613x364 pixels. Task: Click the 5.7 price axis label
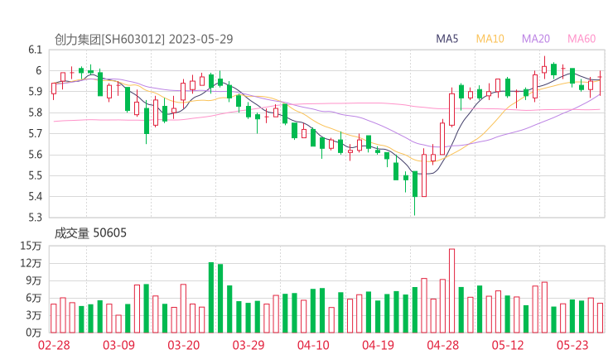pyautogui.click(x=35, y=133)
